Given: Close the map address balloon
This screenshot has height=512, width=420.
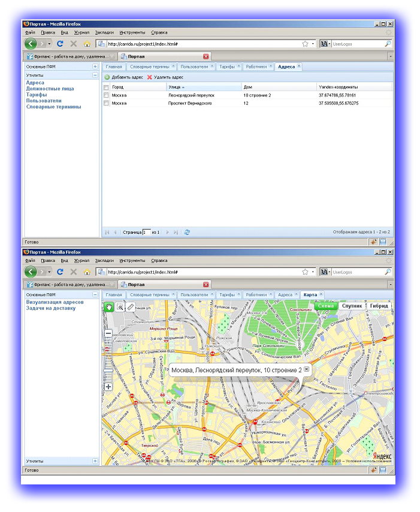Looking at the screenshot, I should pyautogui.click(x=306, y=369).
